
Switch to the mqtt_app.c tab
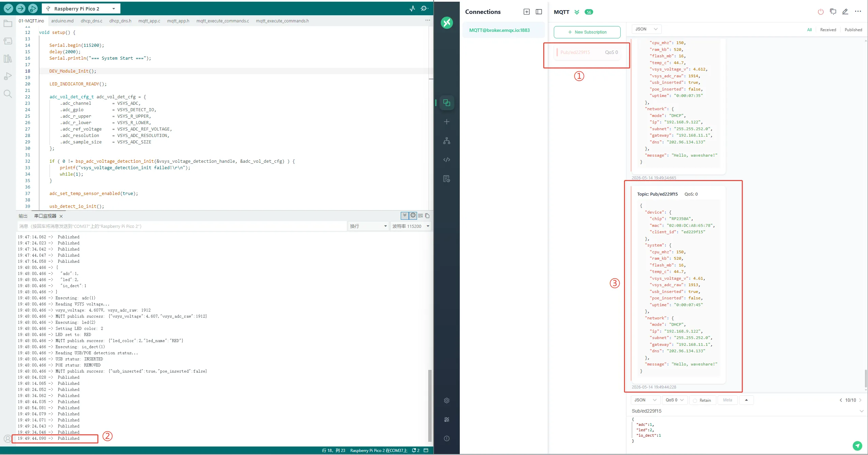click(149, 21)
